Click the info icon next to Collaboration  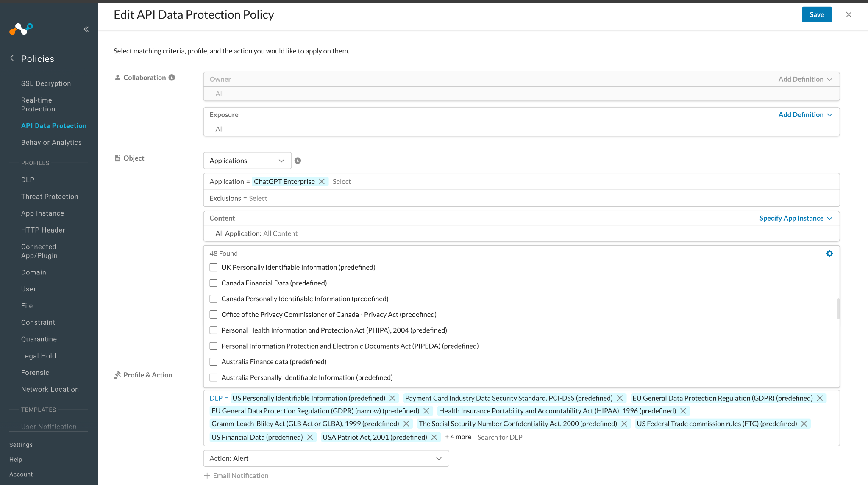point(172,77)
